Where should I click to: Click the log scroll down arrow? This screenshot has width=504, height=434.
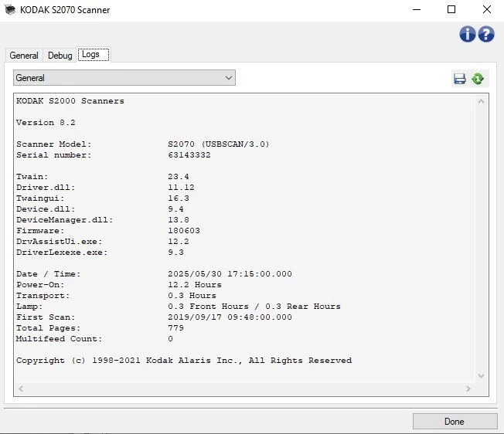pyautogui.click(x=481, y=375)
